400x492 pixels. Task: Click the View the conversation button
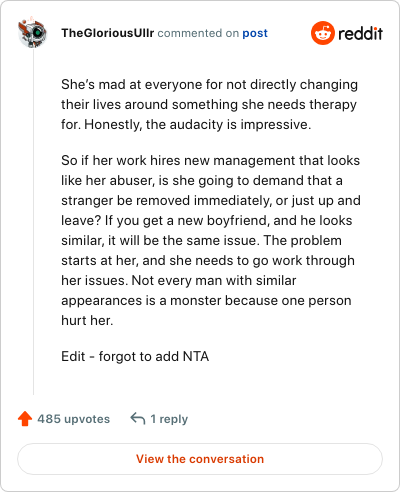200,459
